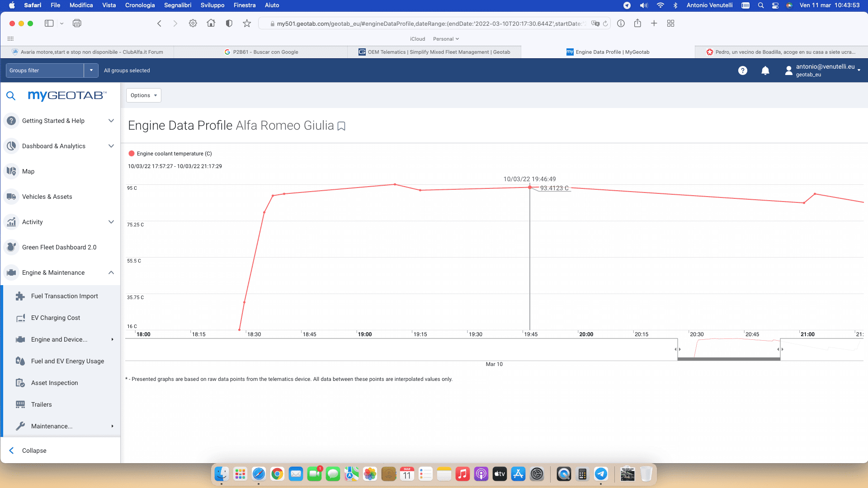Open the Options dropdown
Viewport: 868px width, 488px height.
point(144,95)
